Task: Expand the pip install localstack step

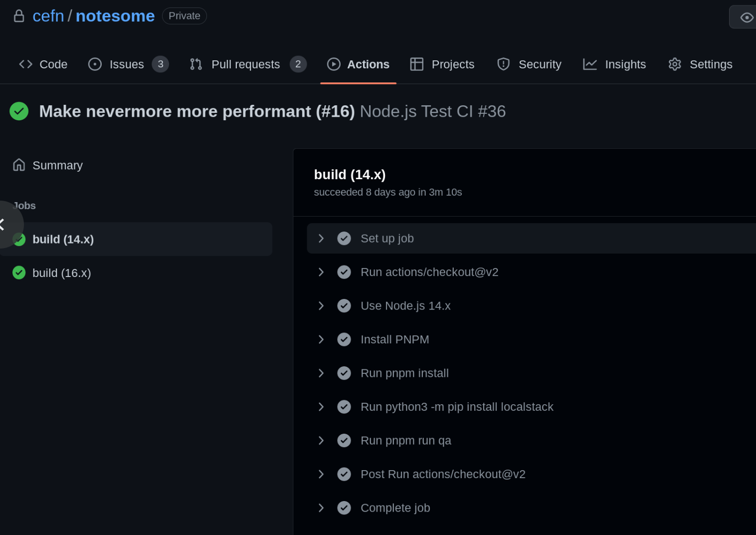Action: [x=321, y=407]
